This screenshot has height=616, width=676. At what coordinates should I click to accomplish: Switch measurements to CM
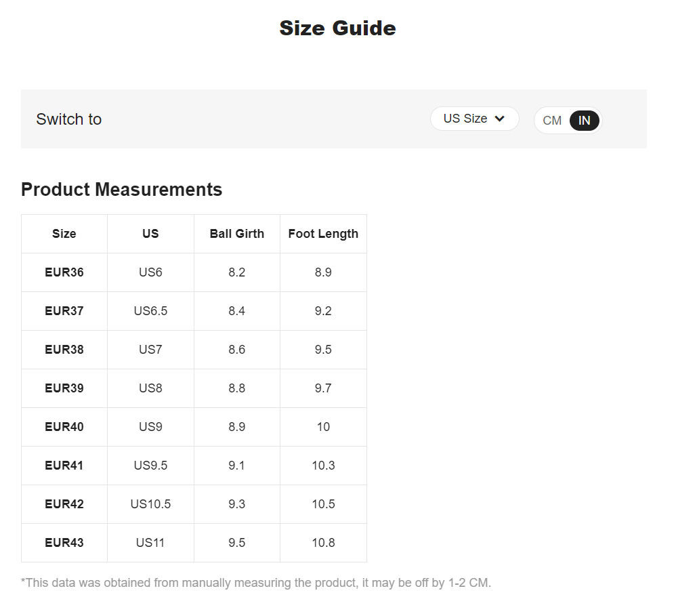(552, 121)
